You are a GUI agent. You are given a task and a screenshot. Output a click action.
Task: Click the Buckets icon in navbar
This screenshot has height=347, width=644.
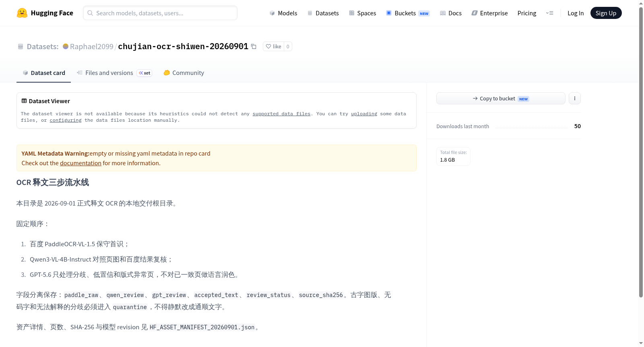pos(389,13)
